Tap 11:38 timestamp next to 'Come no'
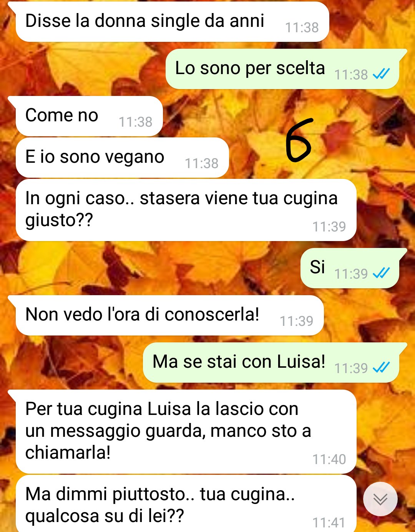 [135, 122]
